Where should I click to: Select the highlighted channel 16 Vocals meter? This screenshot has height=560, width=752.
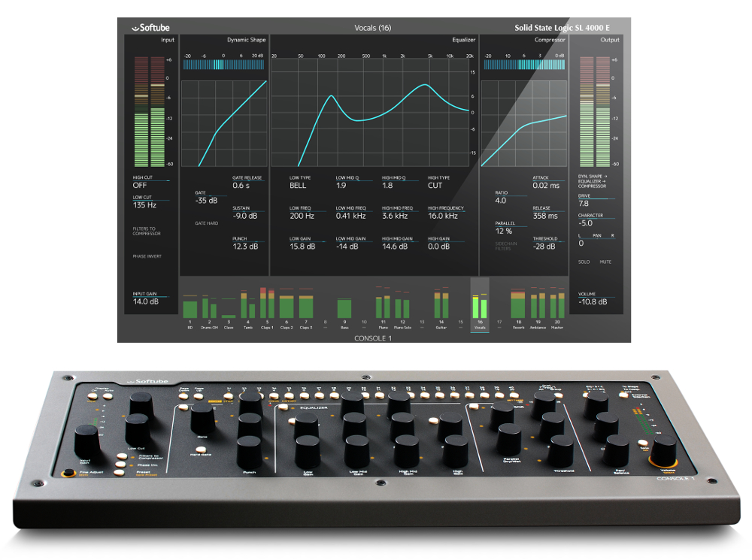pos(480,305)
